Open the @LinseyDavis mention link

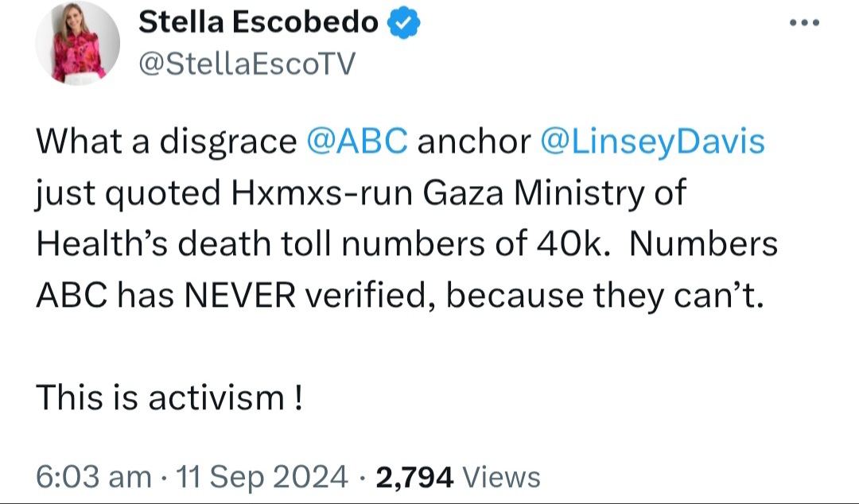652,142
